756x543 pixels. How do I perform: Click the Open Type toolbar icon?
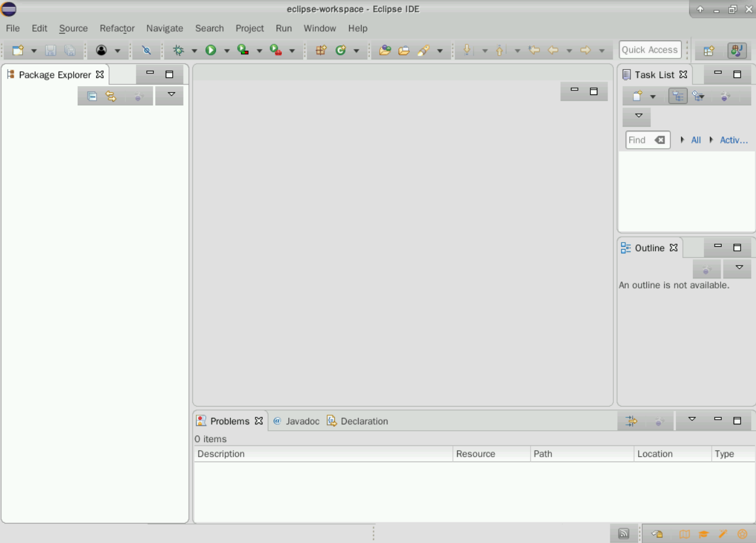(384, 51)
